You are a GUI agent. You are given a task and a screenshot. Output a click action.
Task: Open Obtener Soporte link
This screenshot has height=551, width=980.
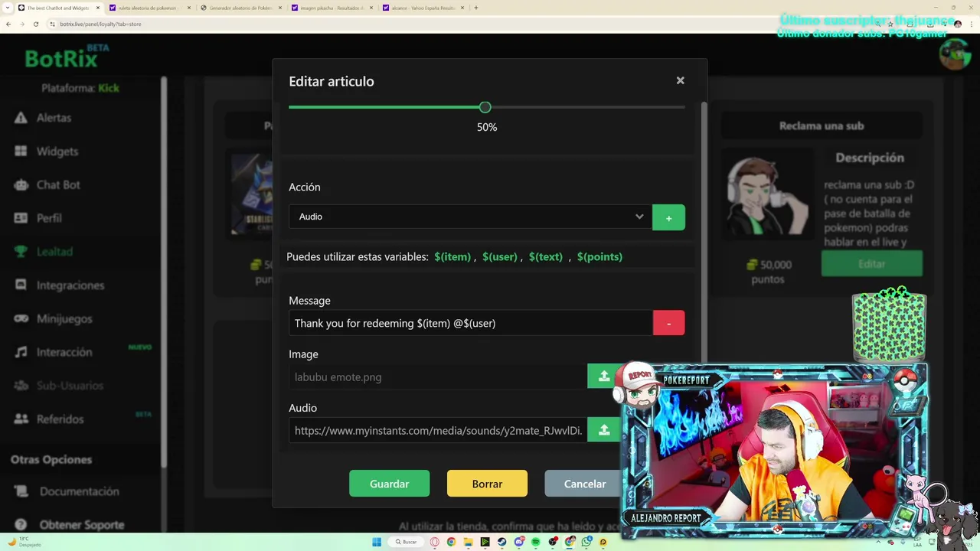pos(81,525)
